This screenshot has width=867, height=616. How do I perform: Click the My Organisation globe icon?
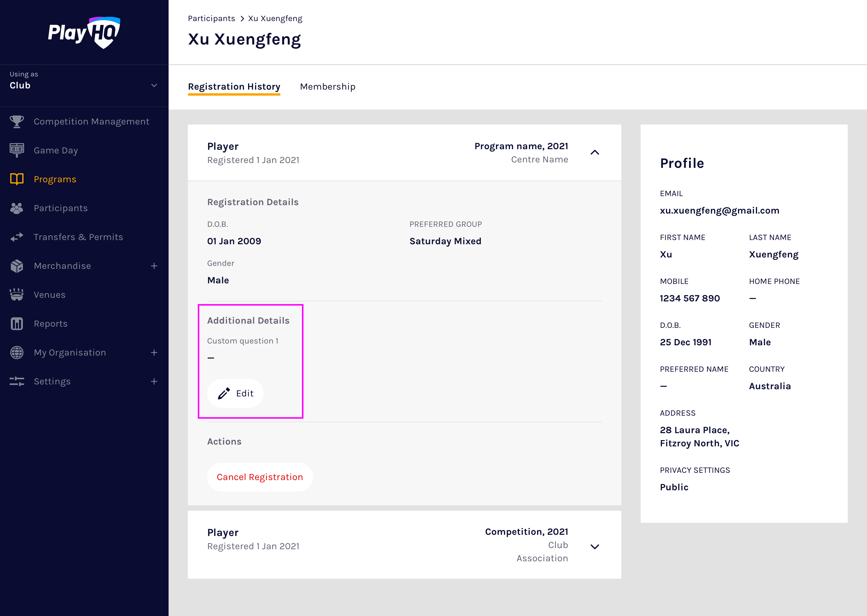coord(17,353)
